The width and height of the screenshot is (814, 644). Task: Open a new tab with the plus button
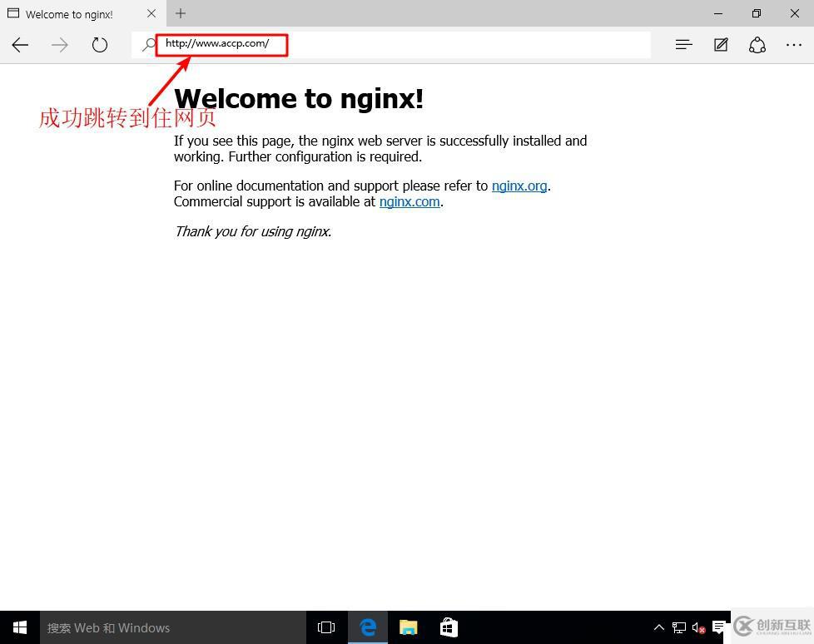coord(180,13)
